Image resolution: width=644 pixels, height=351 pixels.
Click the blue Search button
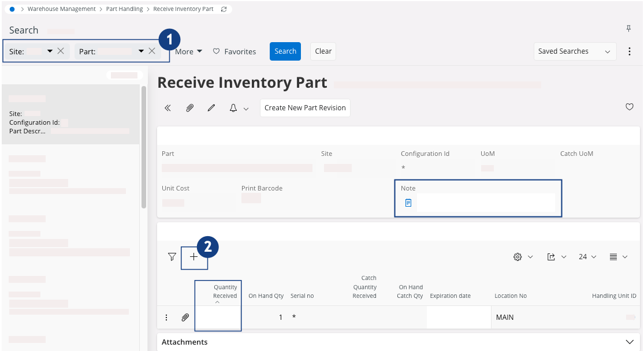pos(285,51)
